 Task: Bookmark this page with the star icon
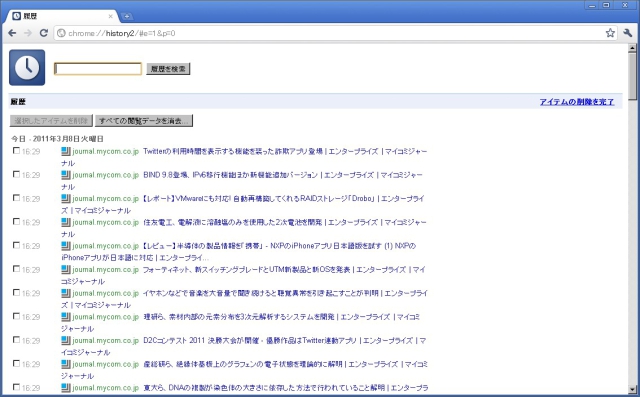pos(610,33)
